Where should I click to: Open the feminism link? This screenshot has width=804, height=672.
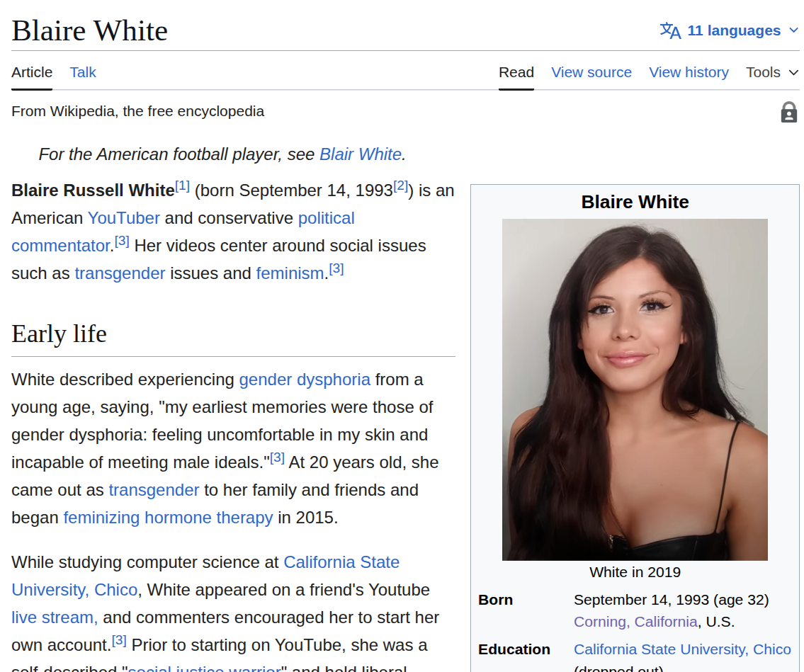(290, 274)
